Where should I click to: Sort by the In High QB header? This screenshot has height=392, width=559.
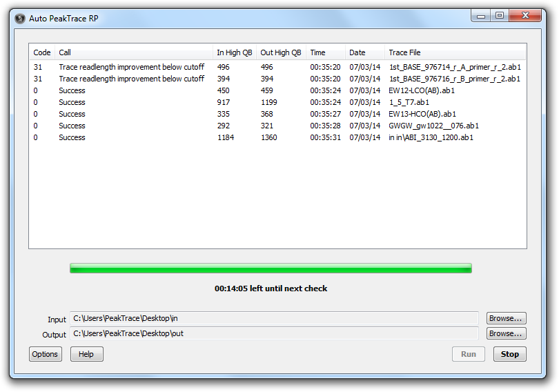pos(235,52)
